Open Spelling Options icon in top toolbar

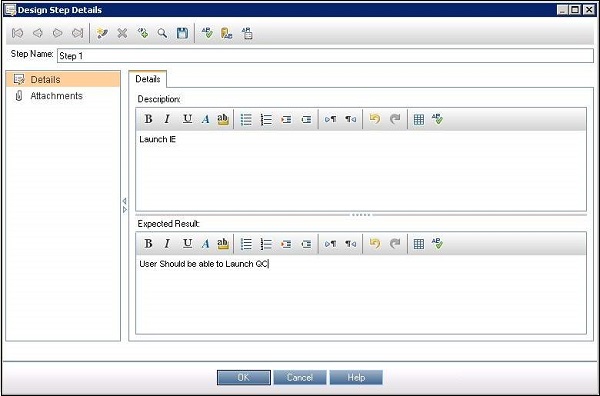[x=247, y=33]
